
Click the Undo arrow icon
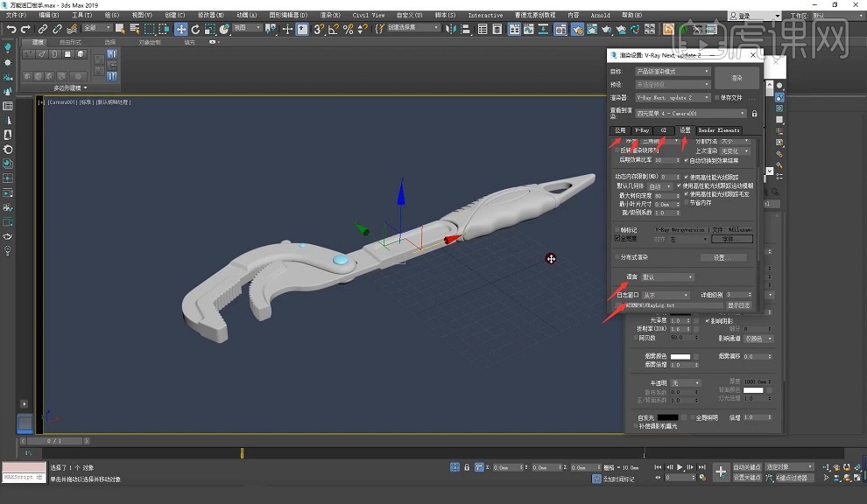11,29
